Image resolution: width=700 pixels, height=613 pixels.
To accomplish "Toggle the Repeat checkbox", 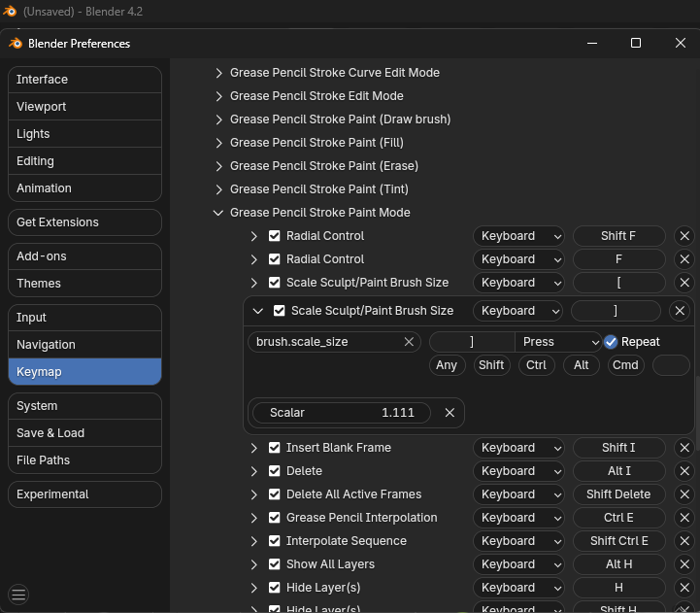I will [x=611, y=342].
